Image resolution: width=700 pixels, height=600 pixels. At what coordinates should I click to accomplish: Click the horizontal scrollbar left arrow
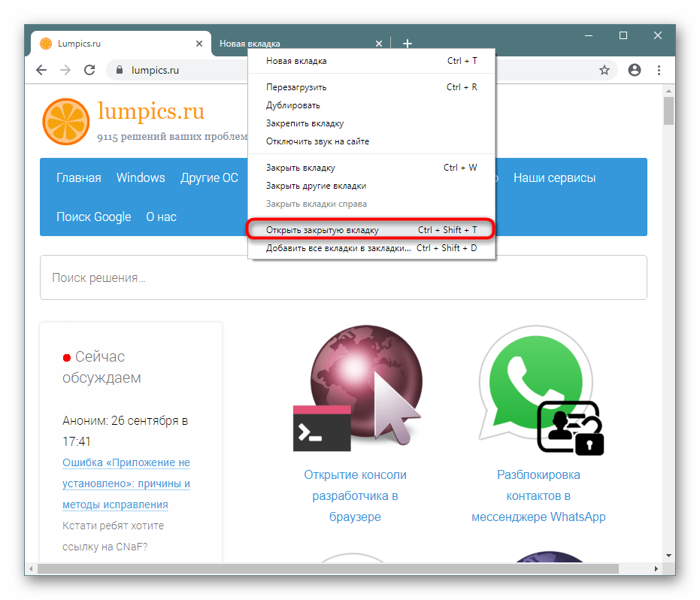31,568
